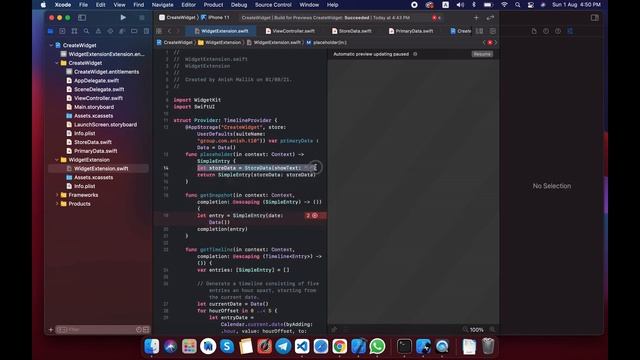
Task: Open the WidgetExtension.swift jump bar segment
Action: pos(274,42)
